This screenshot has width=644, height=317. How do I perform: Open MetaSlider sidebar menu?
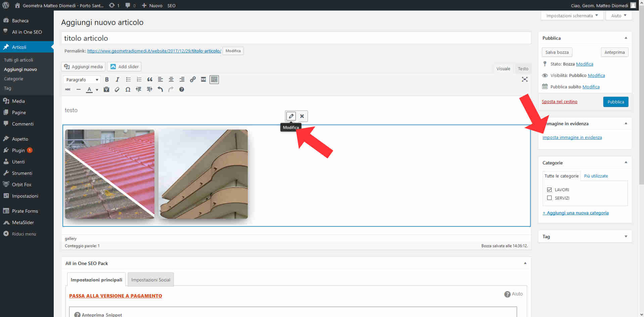[27, 222]
